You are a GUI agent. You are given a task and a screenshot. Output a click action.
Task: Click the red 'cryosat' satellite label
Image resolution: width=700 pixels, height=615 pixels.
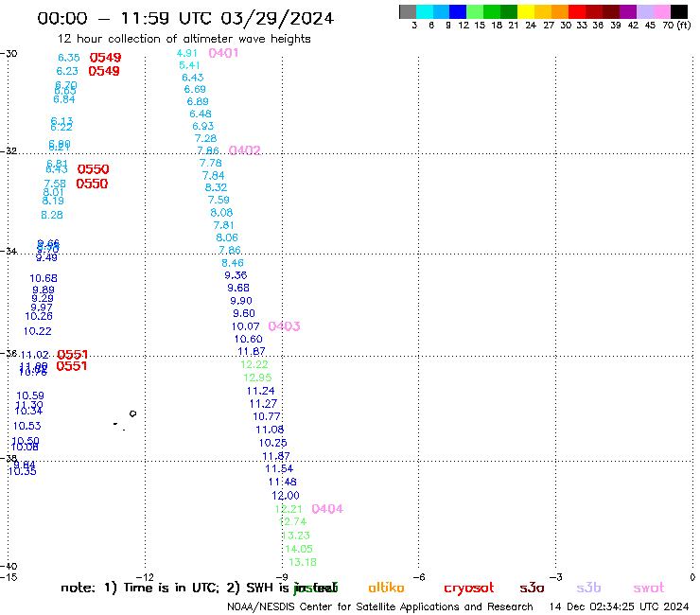point(469,589)
